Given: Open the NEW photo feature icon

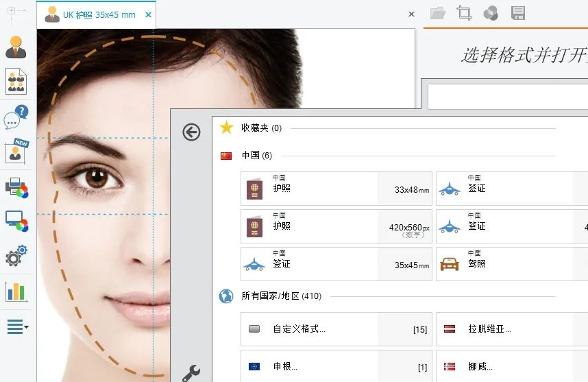Looking at the screenshot, I should point(17,151).
